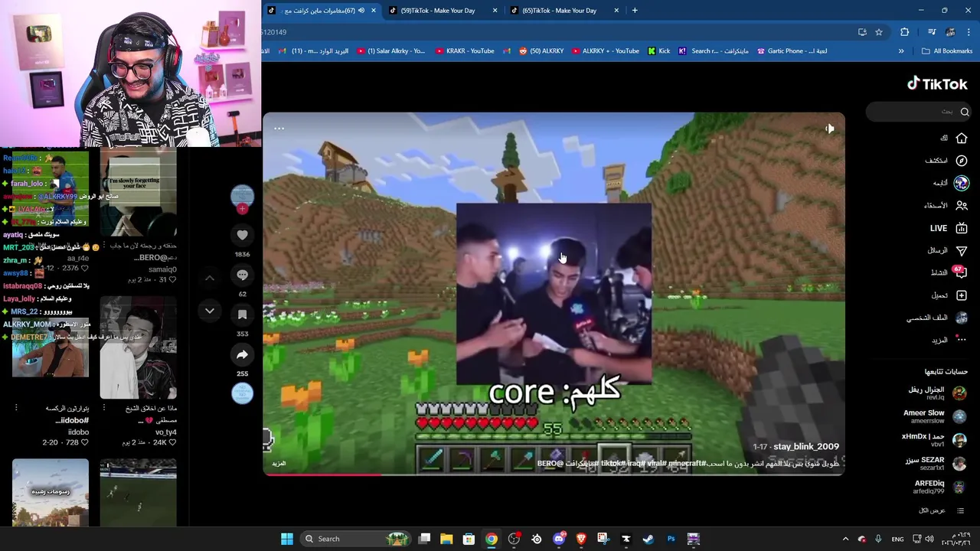Like the video with the heart icon
The image size is (980, 551).
242,235
